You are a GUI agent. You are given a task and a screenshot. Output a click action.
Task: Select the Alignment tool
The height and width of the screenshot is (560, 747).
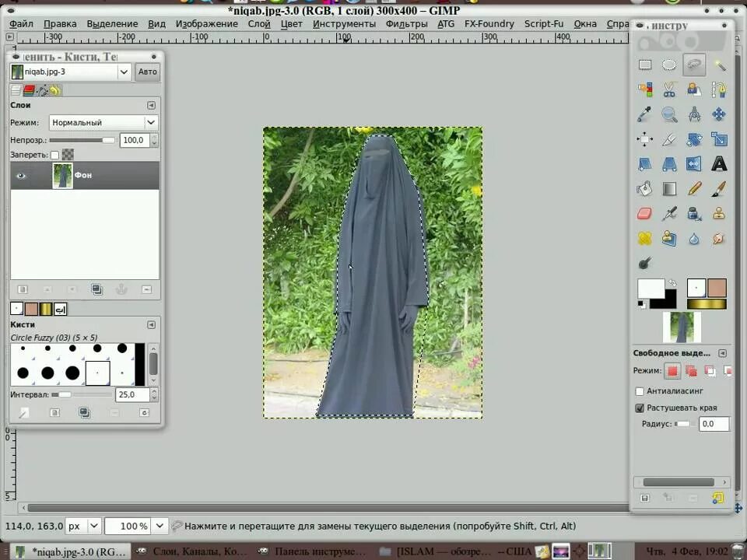tap(644, 139)
